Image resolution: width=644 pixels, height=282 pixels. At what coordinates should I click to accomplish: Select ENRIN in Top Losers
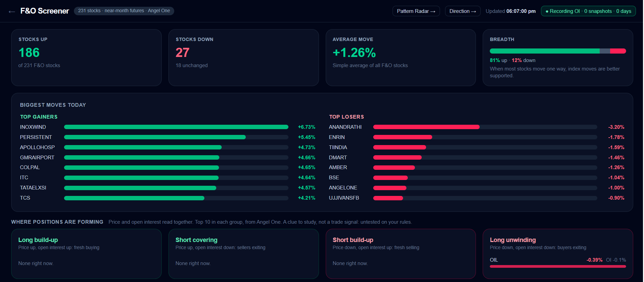tap(337, 137)
